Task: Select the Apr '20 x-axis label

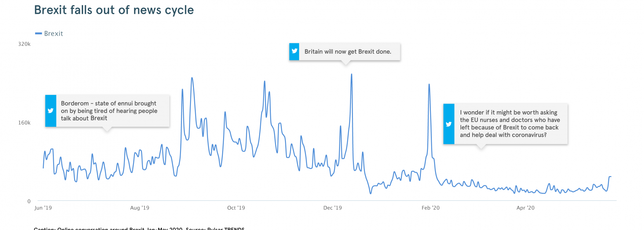Action: tap(526, 208)
